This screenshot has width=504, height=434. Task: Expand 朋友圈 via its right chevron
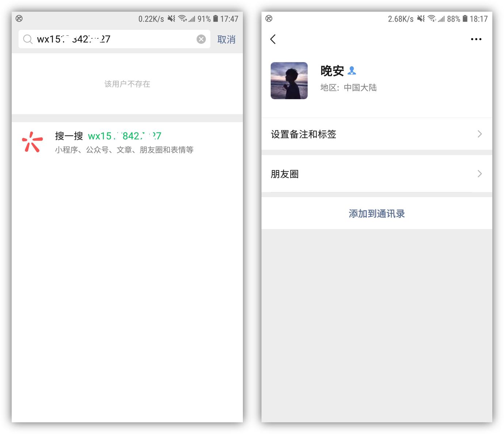pyautogui.click(x=480, y=174)
